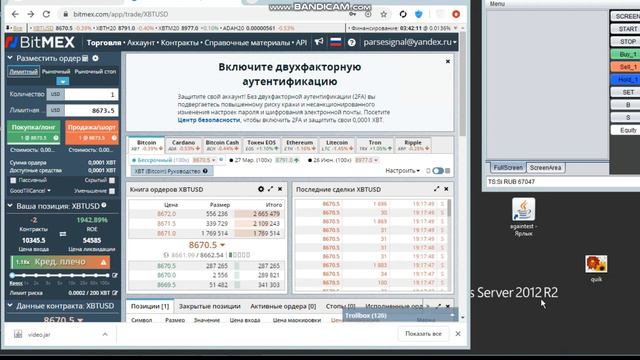Open the Настроить dropdown
The image size is (640, 360).
coord(402,171)
